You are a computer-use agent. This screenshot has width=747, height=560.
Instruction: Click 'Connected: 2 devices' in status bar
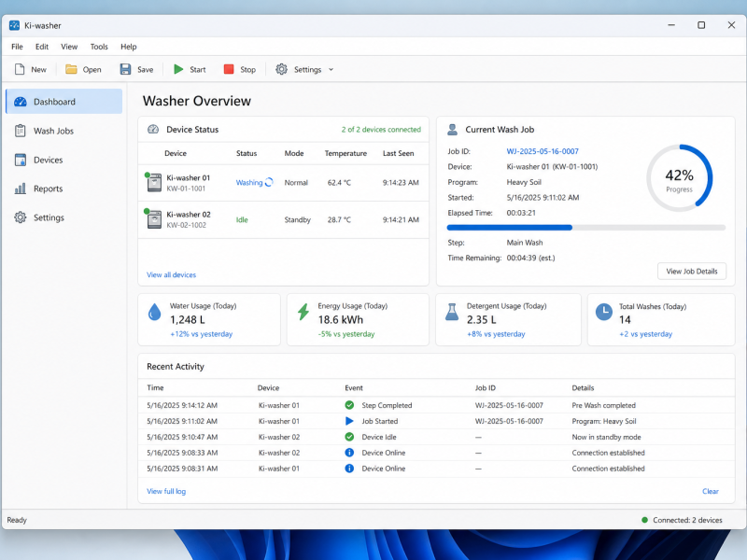pos(687,520)
